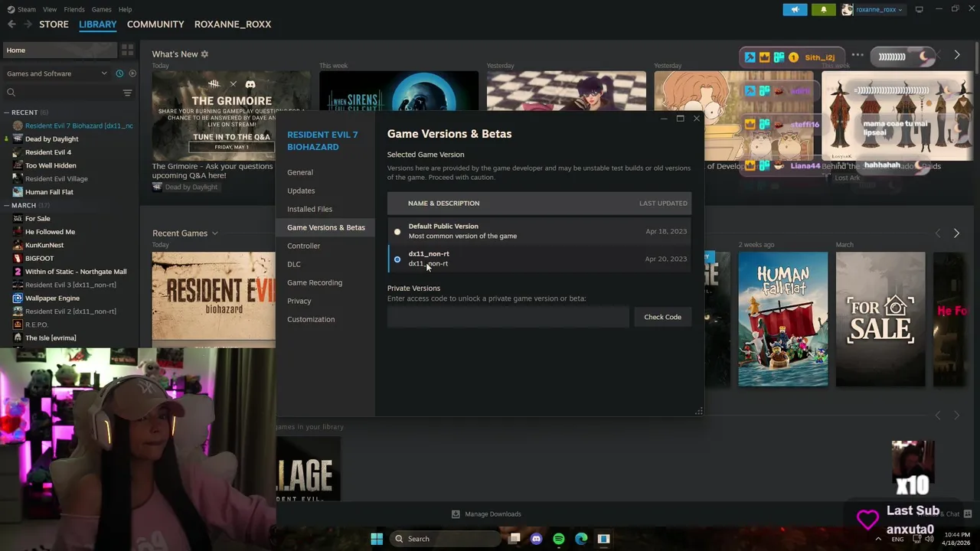Viewport: 980px width, 551px height.
Task: Select He Followed Me in library list
Action: (50, 232)
